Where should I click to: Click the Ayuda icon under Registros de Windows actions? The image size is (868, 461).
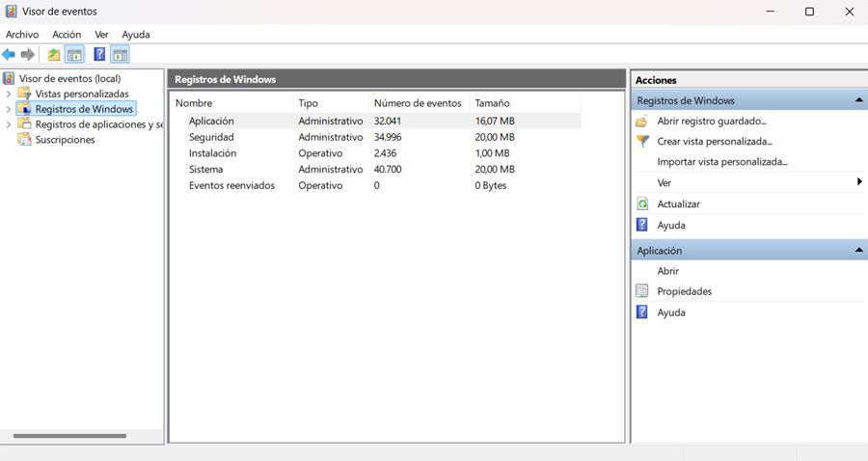click(642, 225)
